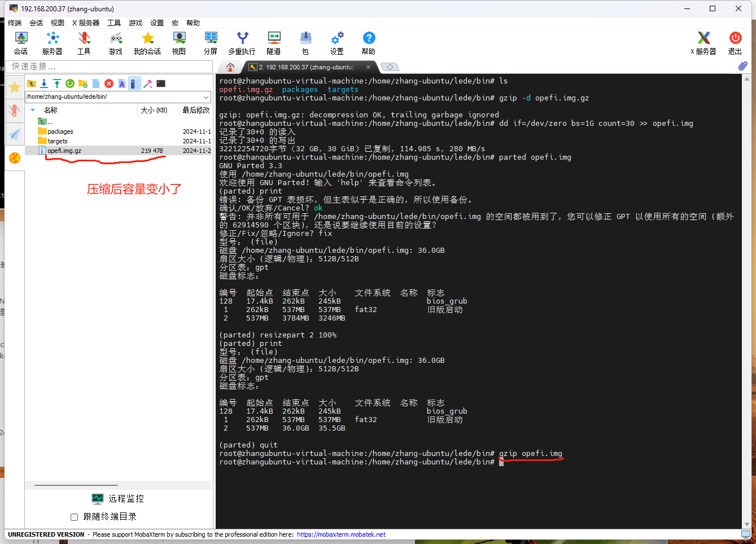Open the X 服务器 menu
This screenshot has height=544, width=756.
86,23
